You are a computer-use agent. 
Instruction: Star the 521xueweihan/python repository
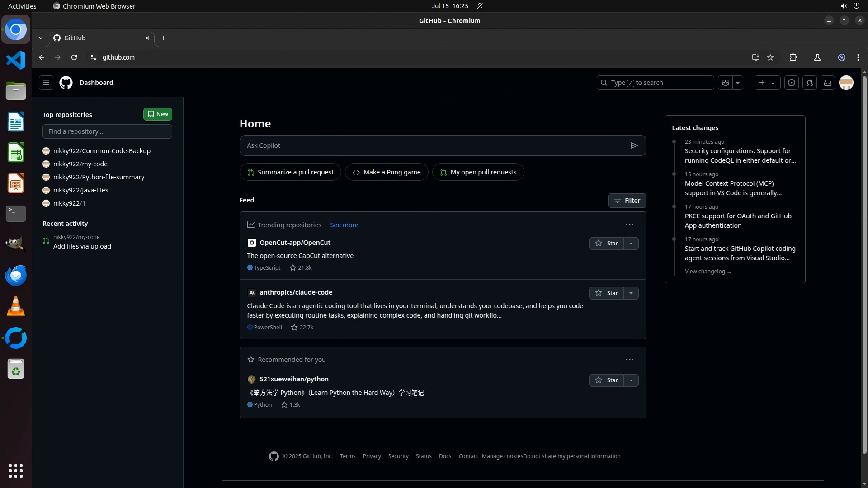coord(606,380)
